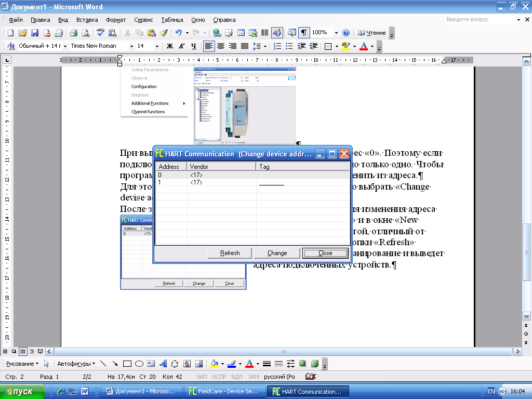Switch to Reading (Чтение) layout
532x399 pixels.
(372, 33)
